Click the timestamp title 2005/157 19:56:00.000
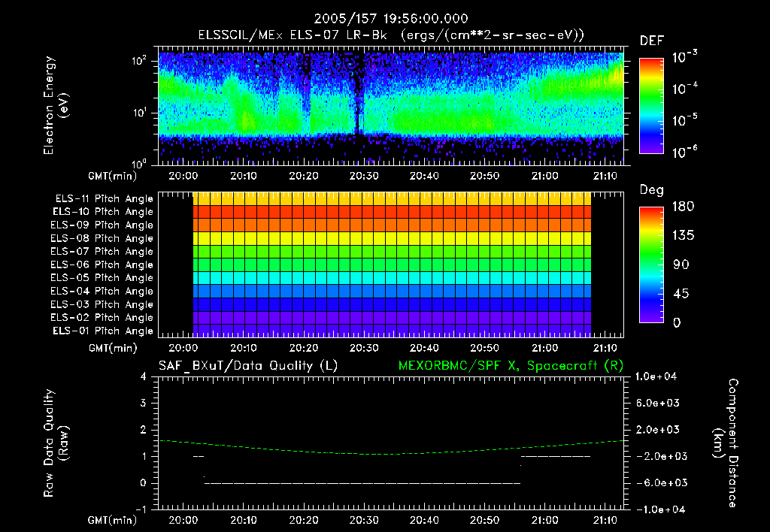Viewport: 770px width, 532px height. 391,19
